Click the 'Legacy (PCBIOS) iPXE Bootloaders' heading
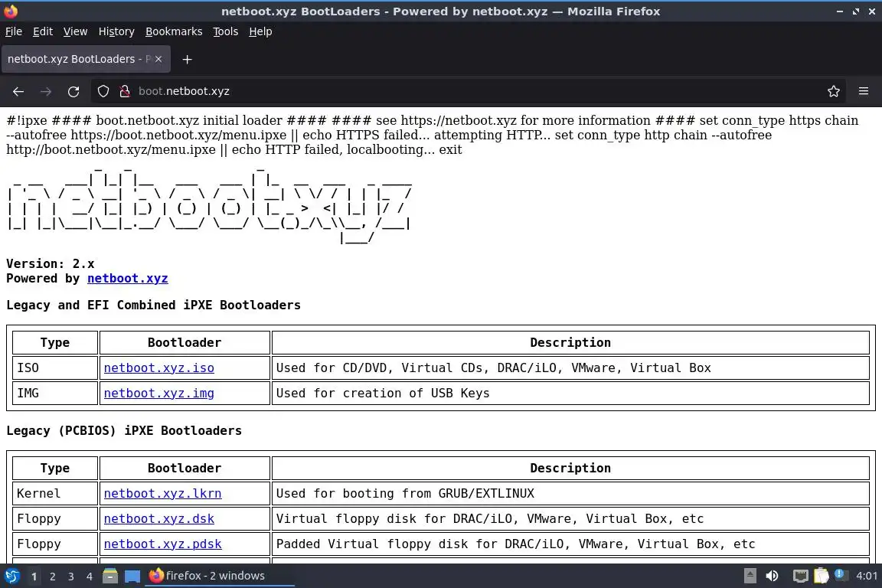 click(x=124, y=430)
